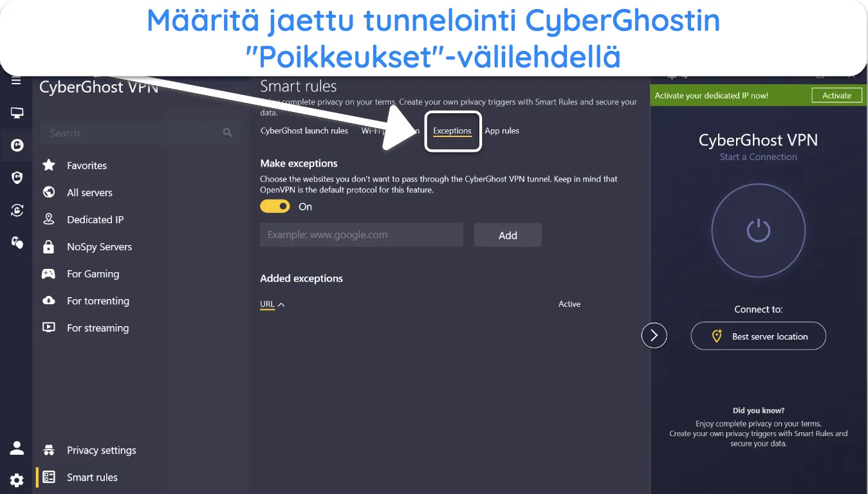868x494 pixels.
Task: Collapse the panel with round chevron arrow
Action: [x=654, y=335]
